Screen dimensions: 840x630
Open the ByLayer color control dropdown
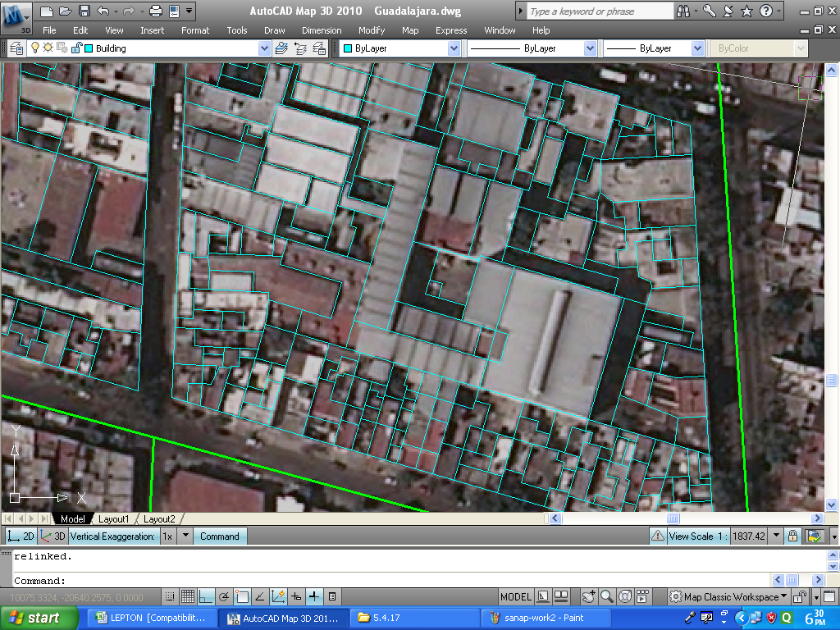(x=454, y=48)
